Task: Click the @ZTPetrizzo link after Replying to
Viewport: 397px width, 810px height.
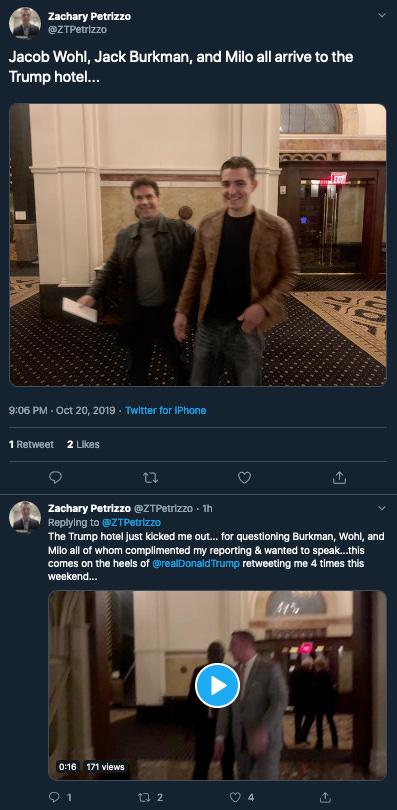Action: 131,522
